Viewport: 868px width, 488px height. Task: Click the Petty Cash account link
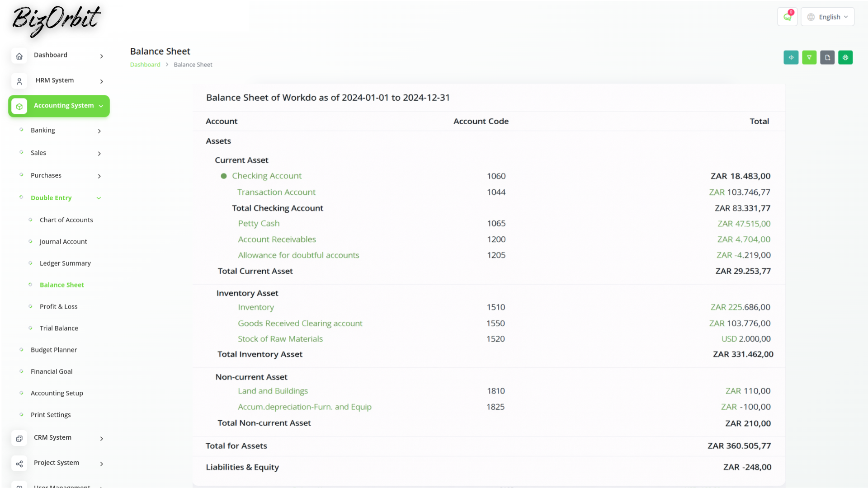coord(259,223)
